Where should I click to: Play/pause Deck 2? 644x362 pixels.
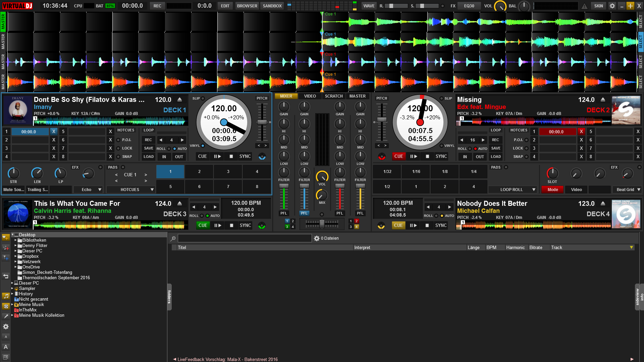(413, 156)
